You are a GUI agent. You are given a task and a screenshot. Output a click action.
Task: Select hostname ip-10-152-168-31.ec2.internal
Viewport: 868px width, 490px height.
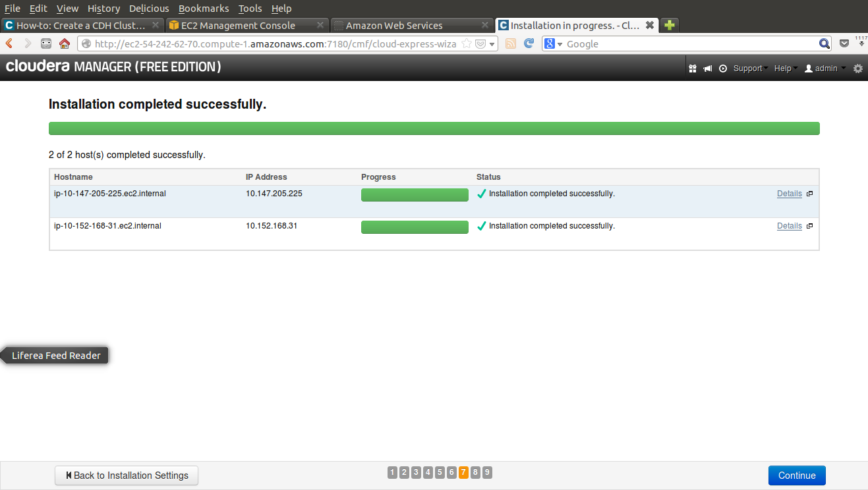click(107, 226)
